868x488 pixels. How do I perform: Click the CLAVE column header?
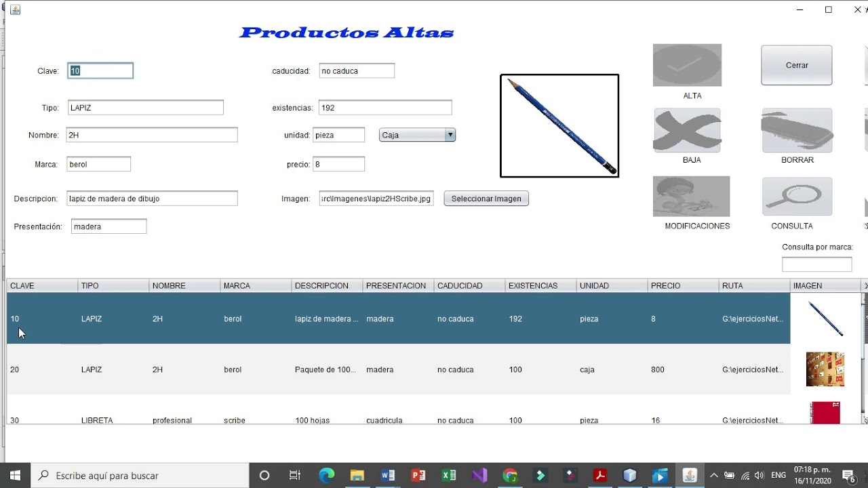42,286
